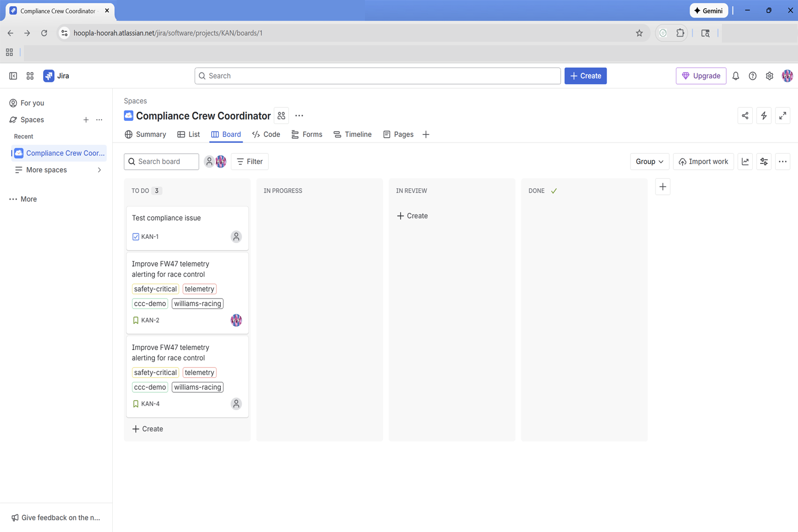The width and height of the screenshot is (798, 532).
Task: Click the unassigned avatar on KAN-4 card
Action: pos(236,404)
